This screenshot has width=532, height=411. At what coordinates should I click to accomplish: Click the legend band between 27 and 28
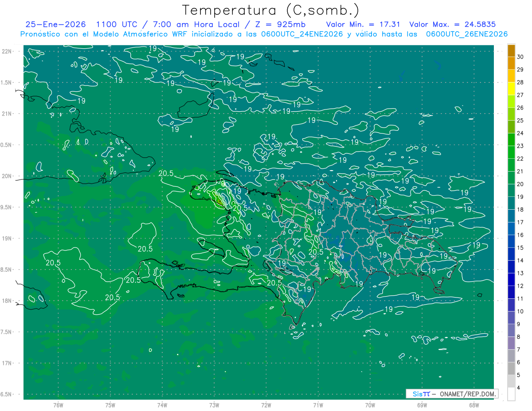click(511, 89)
